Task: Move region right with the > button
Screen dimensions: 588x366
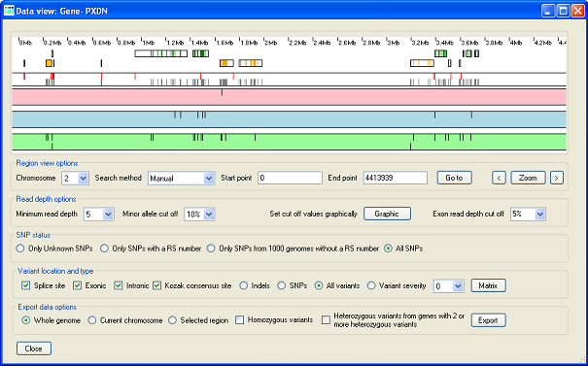Action: coord(557,178)
